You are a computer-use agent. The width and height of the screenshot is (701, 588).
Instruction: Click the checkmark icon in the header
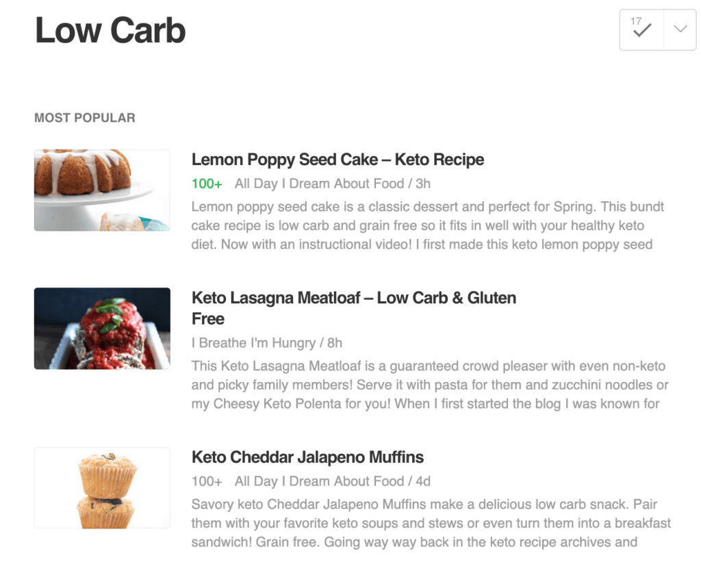(641, 29)
